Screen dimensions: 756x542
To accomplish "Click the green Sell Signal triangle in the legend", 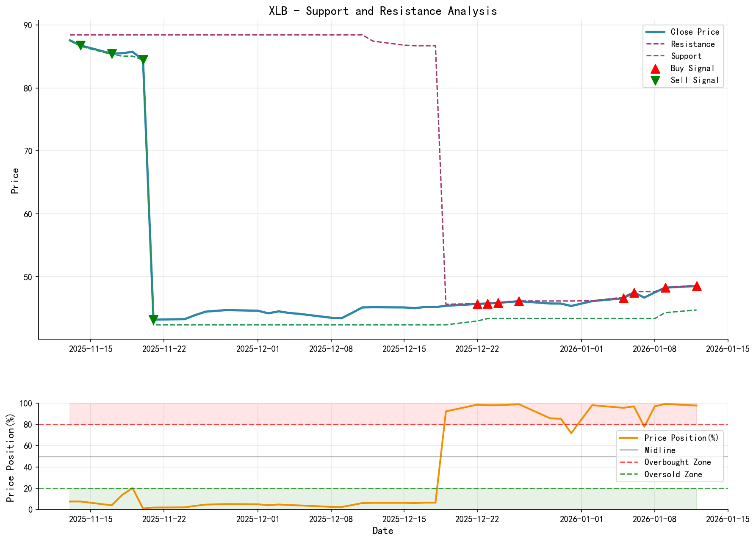I will point(655,80).
